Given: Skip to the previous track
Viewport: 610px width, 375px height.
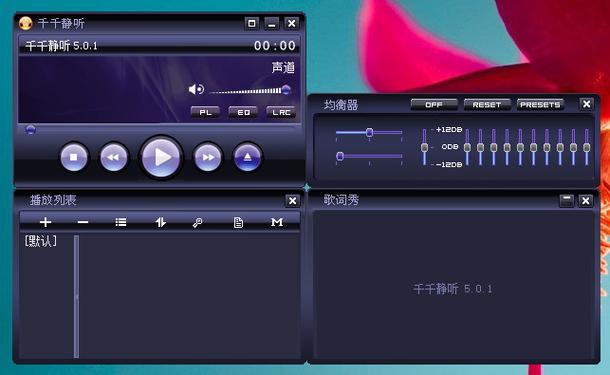Looking at the screenshot, I should coord(114,157).
